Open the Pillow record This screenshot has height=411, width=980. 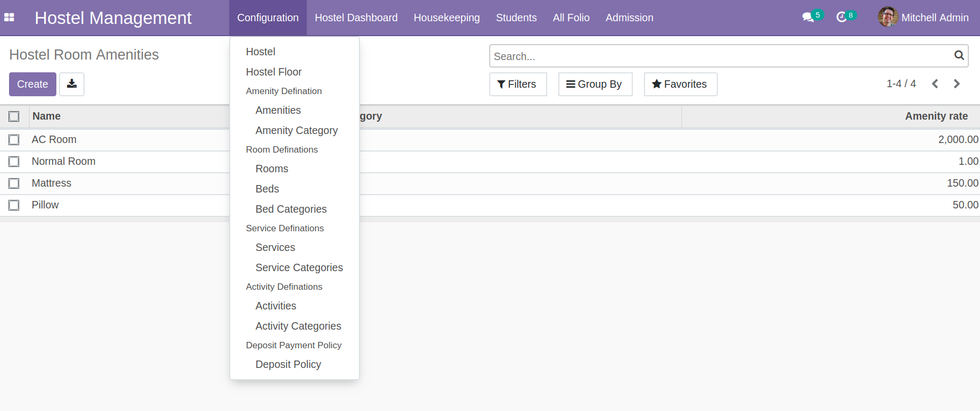click(x=45, y=205)
